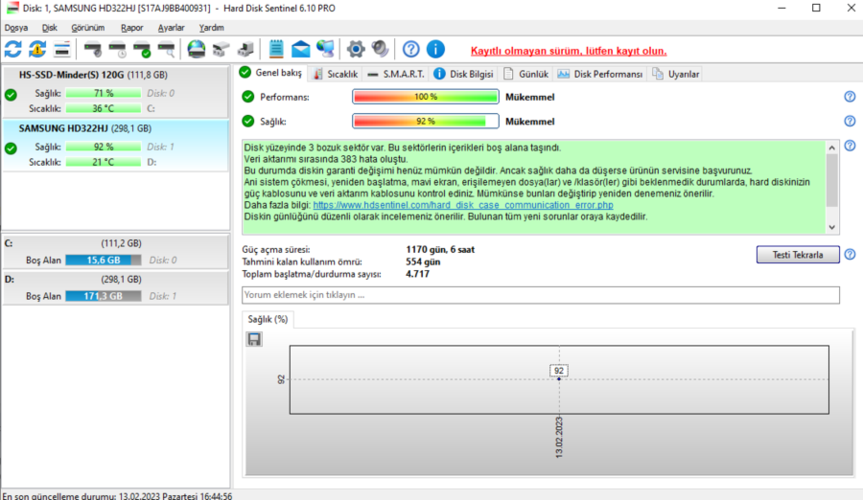The height and width of the screenshot is (500, 863).
Task: Click the description box scroll up arrow
Action: pyautogui.click(x=832, y=148)
